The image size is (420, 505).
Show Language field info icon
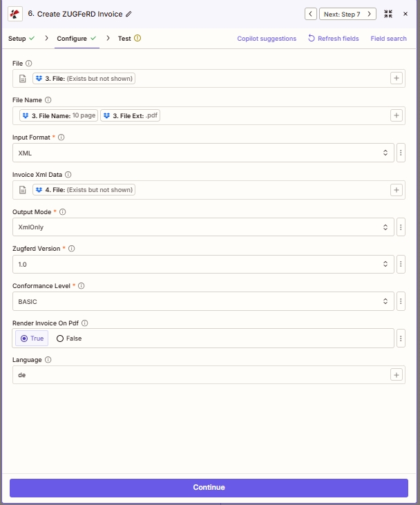48,360
